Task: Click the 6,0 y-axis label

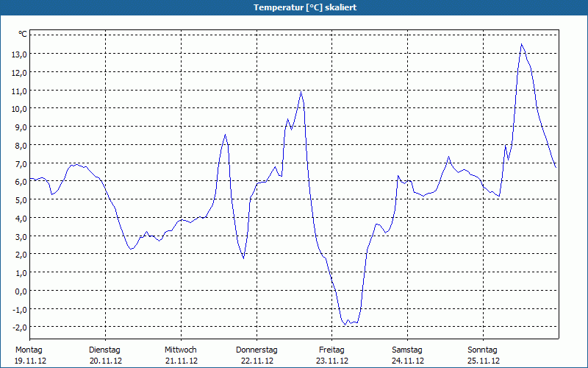Action: coord(21,181)
